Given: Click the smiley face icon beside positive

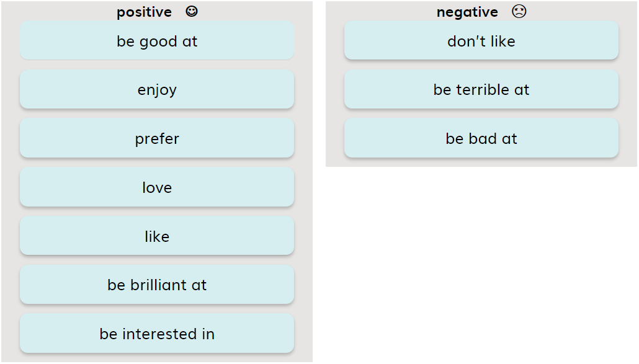Looking at the screenshot, I should click(x=192, y=11).
